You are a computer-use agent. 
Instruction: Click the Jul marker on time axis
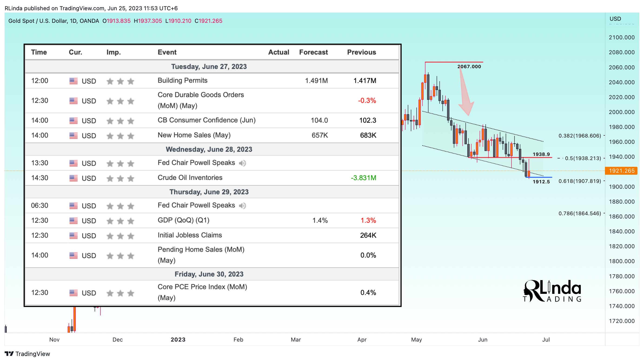(546, 339)
